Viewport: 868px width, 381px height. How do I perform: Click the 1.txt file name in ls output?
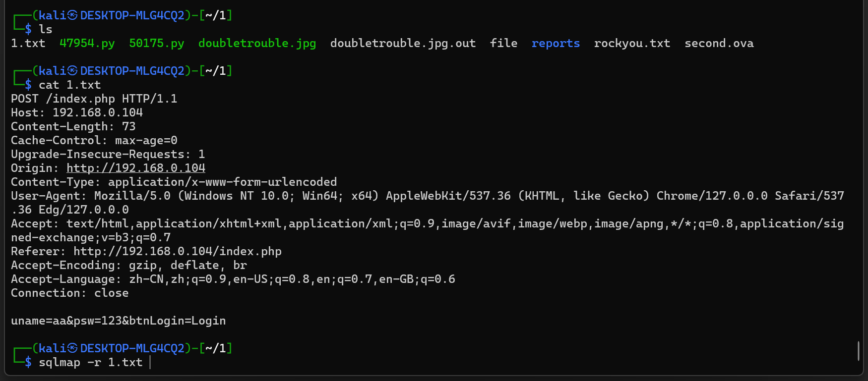click(28, 44)
